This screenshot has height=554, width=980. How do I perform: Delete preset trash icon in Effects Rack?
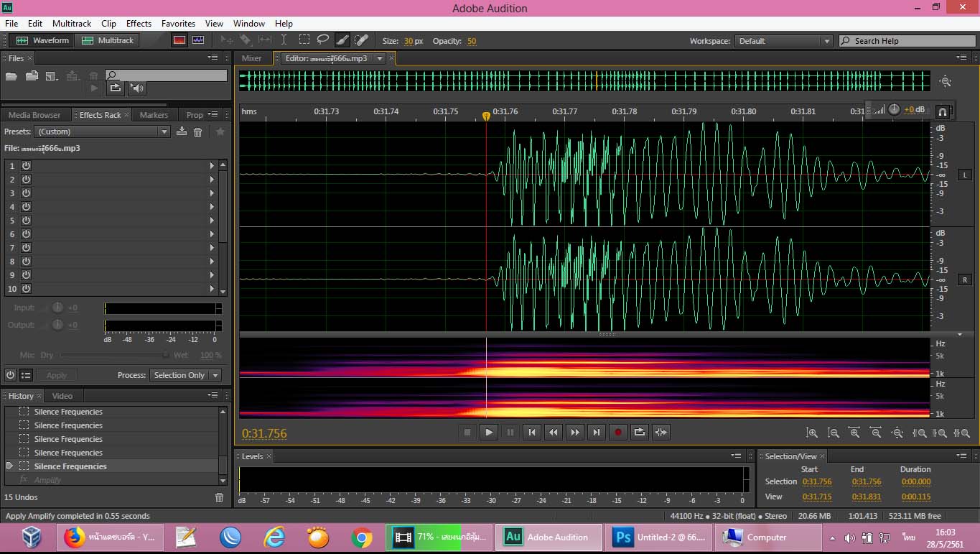[x=198, y=131]
